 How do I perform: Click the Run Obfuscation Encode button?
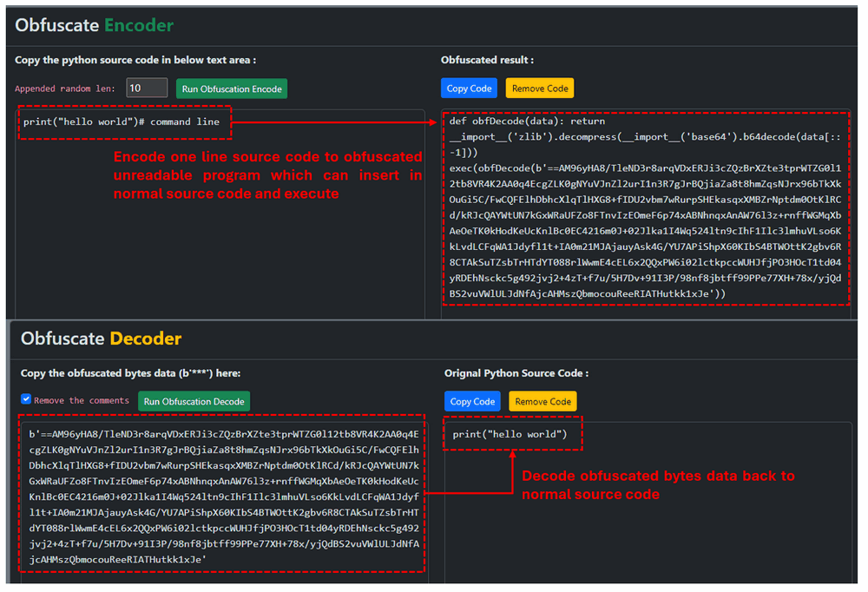[x=231, y=89]
